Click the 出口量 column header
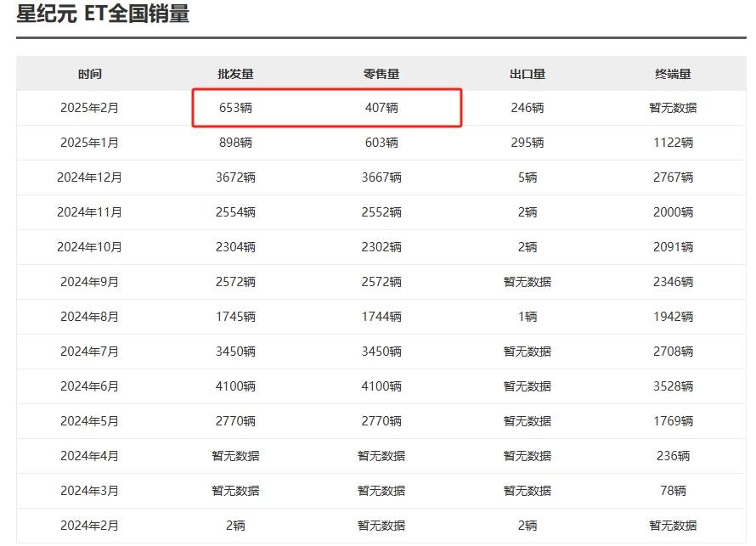The height and width of the screenshot is (546, 756). 528,74
